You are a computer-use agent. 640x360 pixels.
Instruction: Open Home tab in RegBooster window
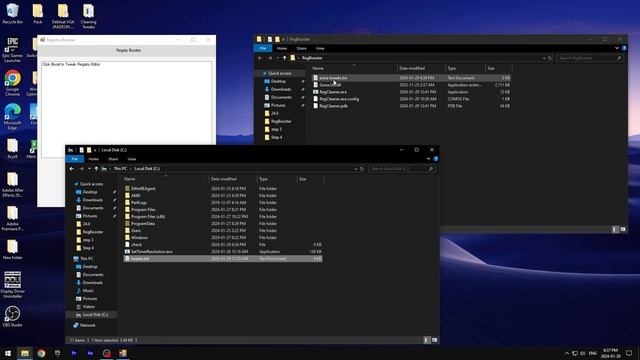click(x=282, y=48)
